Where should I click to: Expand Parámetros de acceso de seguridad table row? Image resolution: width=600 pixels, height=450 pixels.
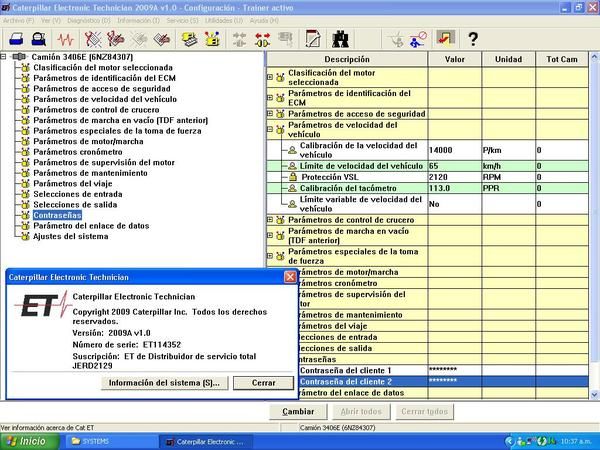270,114
